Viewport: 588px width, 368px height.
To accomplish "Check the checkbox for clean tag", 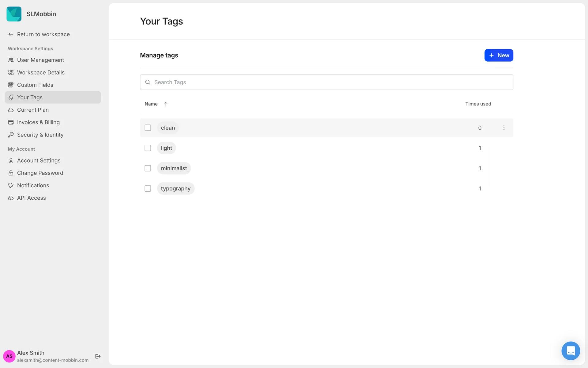I will [148, 128].
